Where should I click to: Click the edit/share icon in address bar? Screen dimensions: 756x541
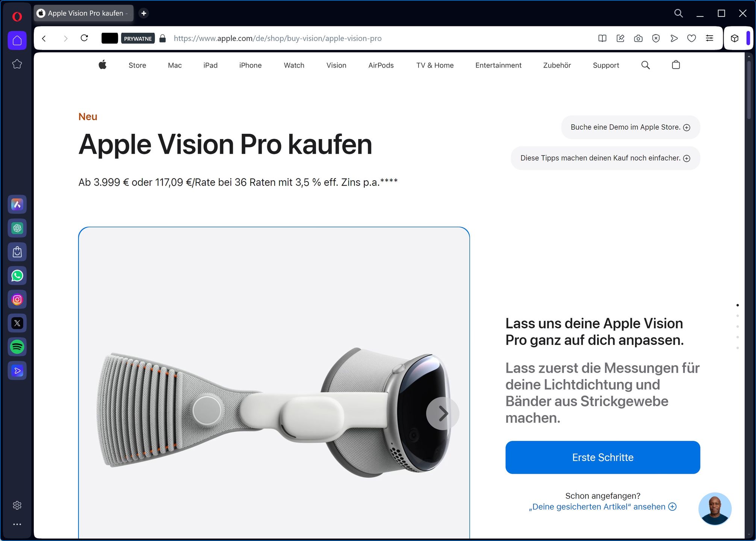tap(620, 38)
